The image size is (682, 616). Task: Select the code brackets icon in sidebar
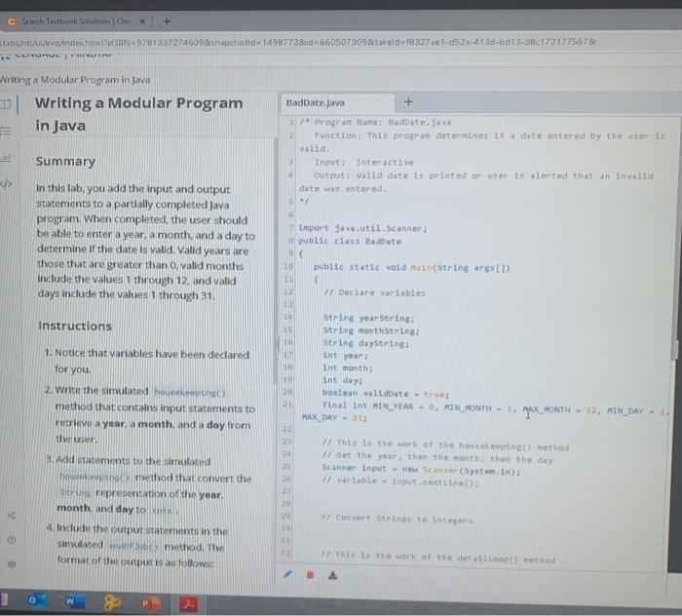click(6, 184)
